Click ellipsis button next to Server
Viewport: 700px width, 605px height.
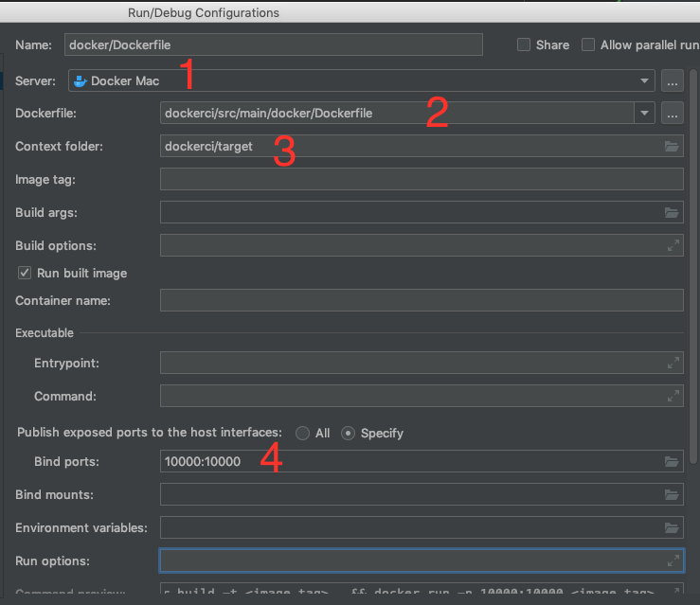[x=672, y=81]
